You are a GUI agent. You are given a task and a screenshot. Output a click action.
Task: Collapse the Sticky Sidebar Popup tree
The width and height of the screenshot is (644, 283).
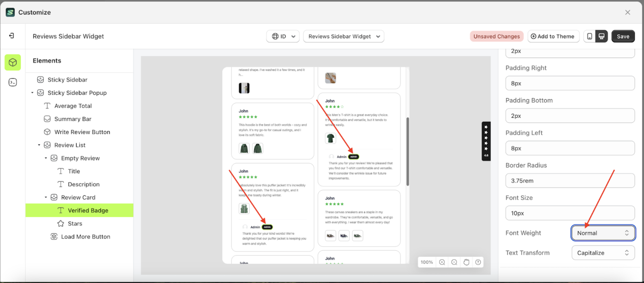pos(32,93)
